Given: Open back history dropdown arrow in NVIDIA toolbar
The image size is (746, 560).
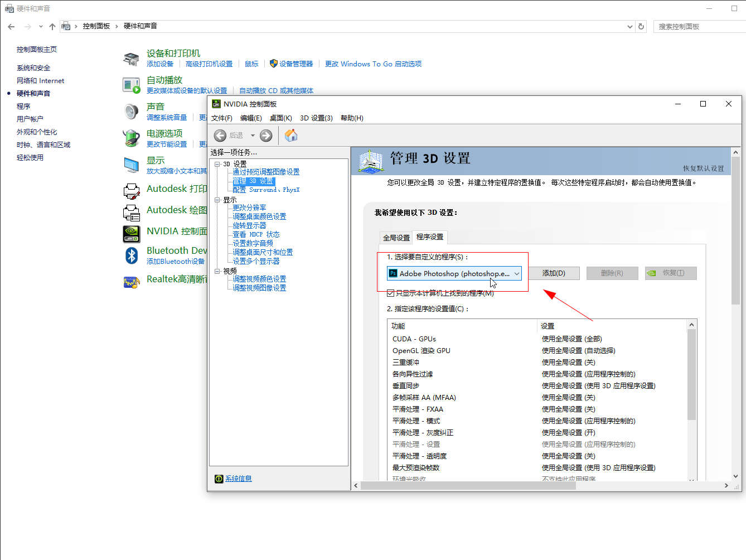Looking at the screenshot, I should (x=253, y=136).
